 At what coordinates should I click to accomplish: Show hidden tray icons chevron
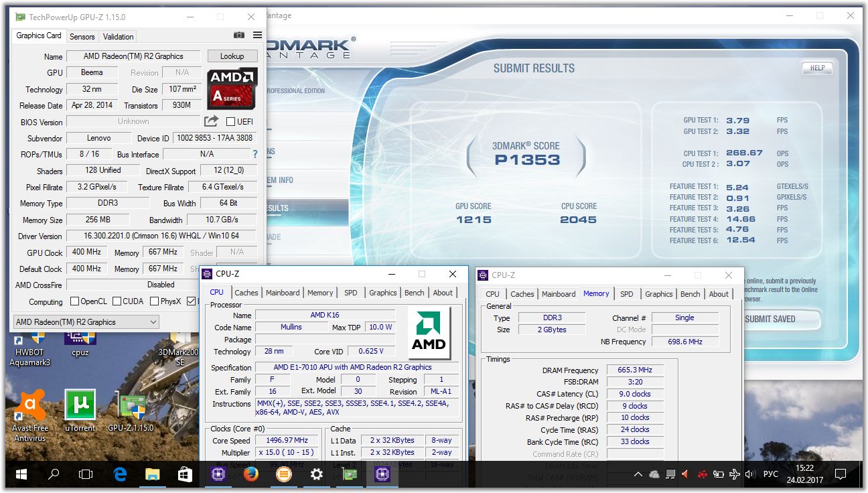pos(638,474)
